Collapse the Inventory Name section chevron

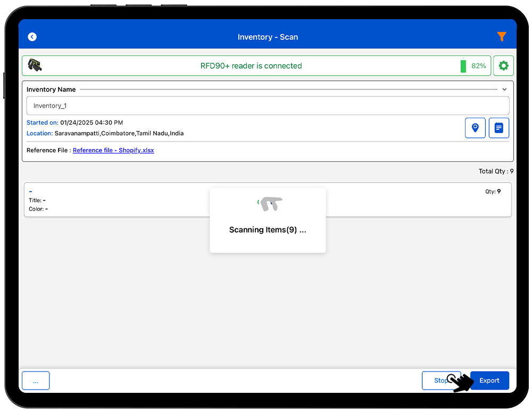504,89
